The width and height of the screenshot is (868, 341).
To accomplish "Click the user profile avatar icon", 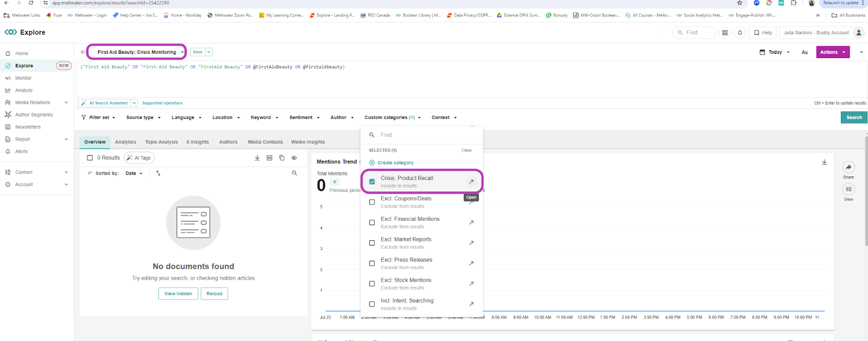I will pos(858,33).
